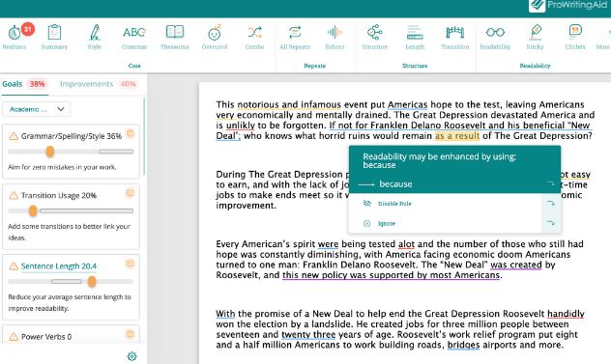
Task: Click the underlined word 'With'
Action: coord(225,314)
